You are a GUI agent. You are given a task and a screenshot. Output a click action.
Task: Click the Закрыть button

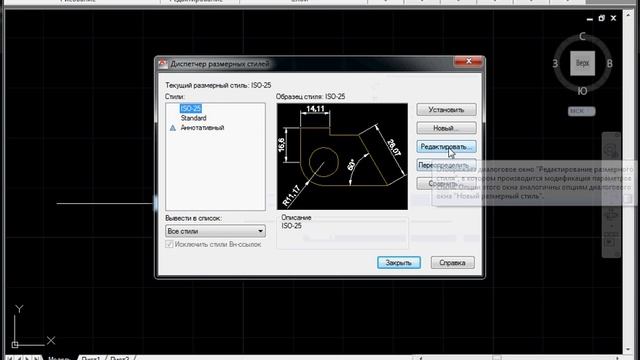click(399, 262)
